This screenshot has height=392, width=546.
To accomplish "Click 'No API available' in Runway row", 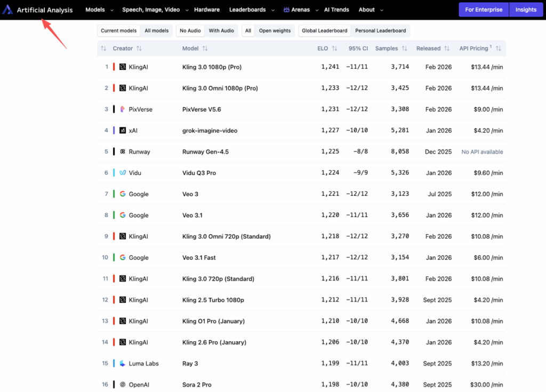I will [x=482, y=152].
